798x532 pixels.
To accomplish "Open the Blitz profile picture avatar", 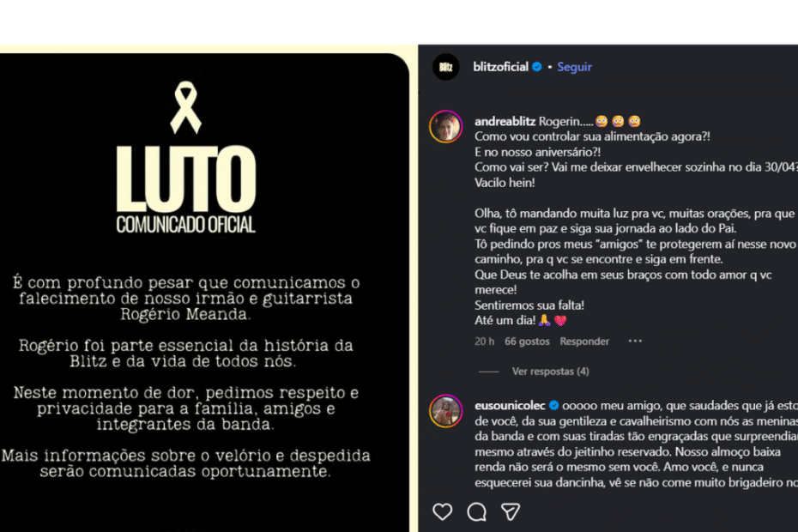I will coord(446,67).
